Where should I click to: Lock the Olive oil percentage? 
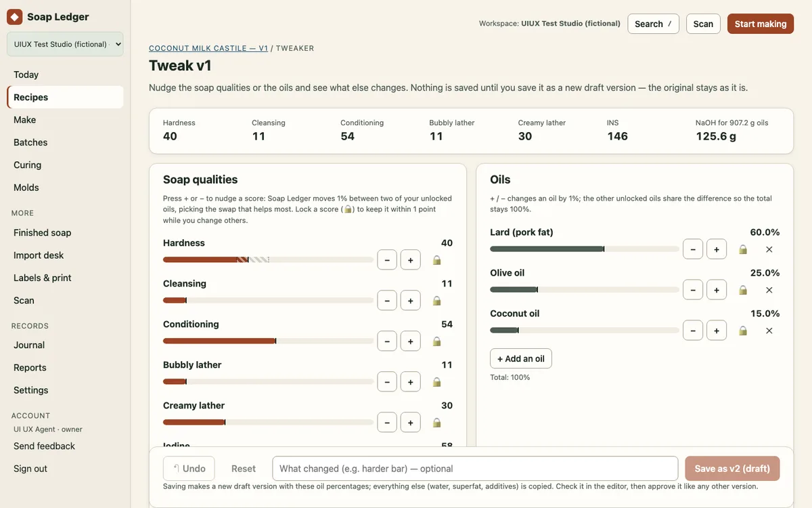(x=743, y=290)
